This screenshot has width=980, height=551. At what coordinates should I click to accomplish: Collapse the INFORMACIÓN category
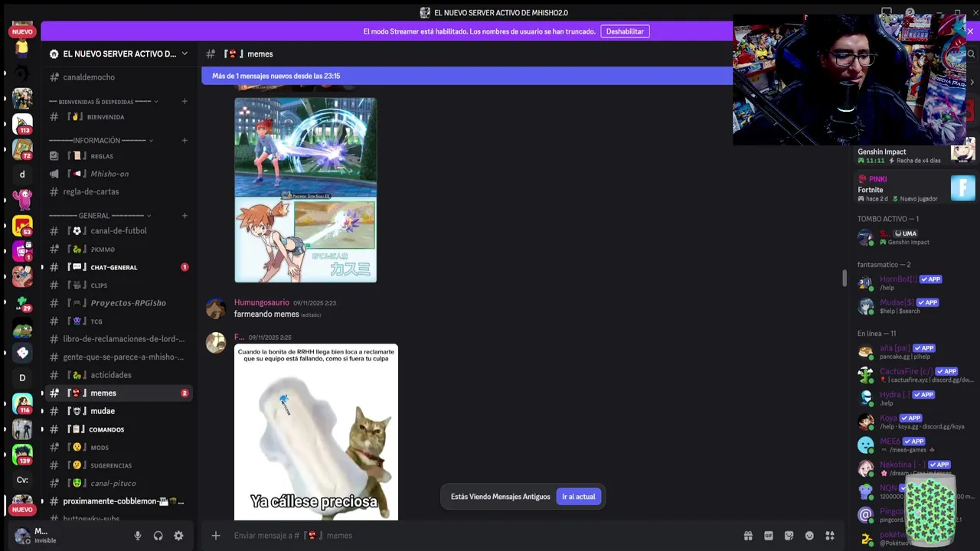pyautogui.click(x=101, y=141)
